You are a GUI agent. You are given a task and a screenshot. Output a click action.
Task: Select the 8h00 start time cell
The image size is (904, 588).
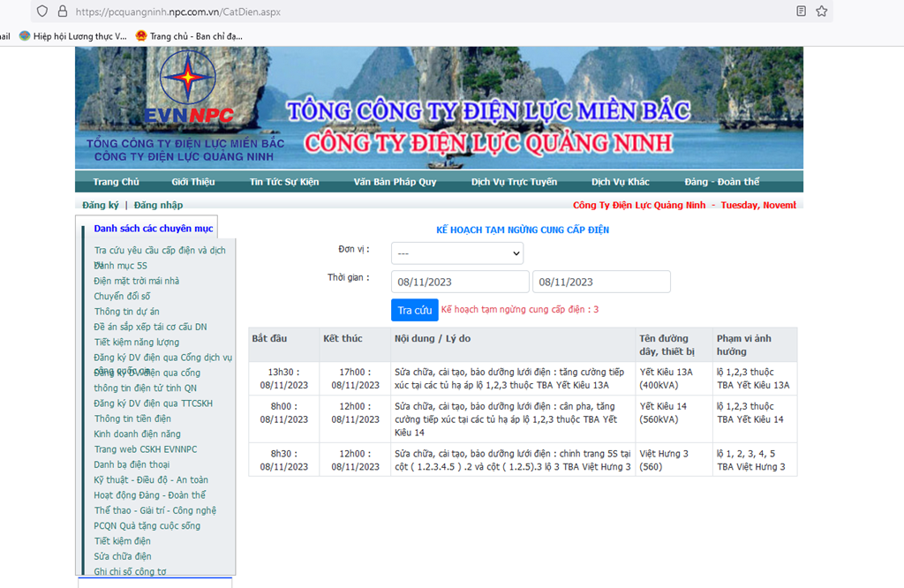tap(283, 419)
